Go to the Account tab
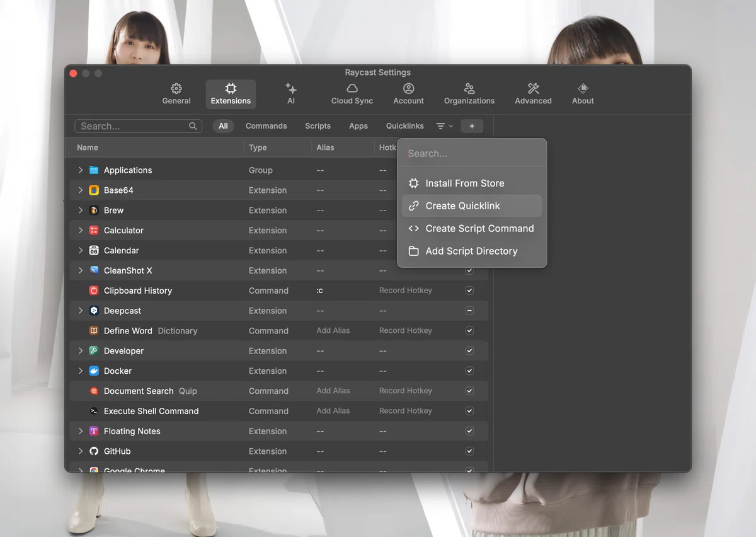The image size is (756, 537). [x=408, y=94]
